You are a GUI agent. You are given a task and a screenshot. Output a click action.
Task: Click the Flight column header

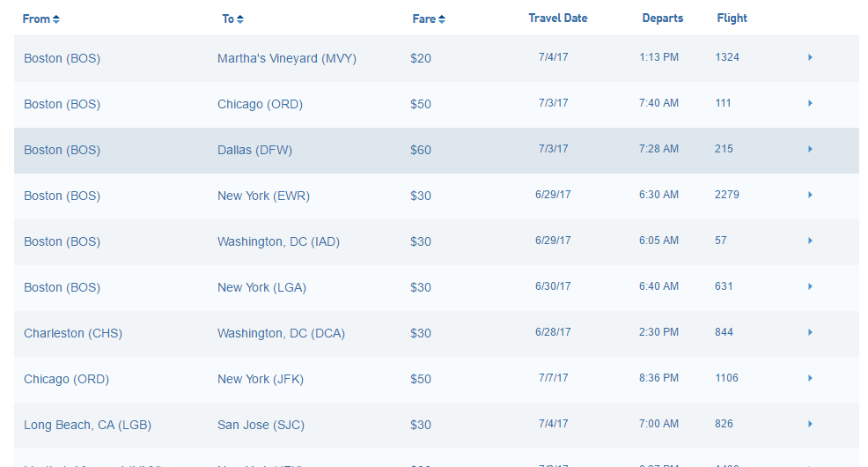732,18
